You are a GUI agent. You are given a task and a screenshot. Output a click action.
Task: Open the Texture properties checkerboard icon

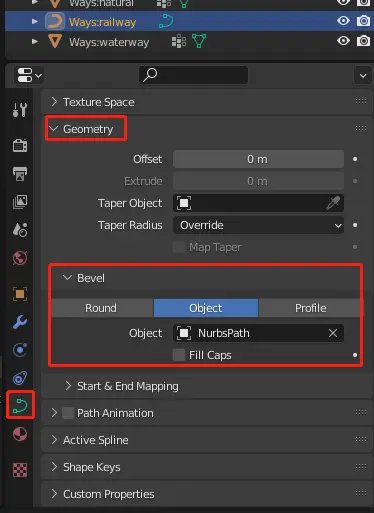point(20,470)
